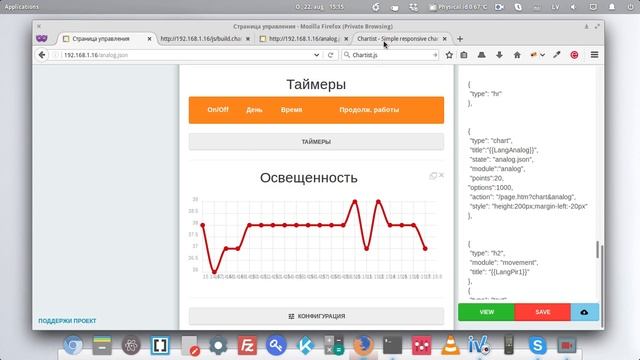The height and width of the screenshot is (360, 640).
Task: Click the green VIEW button
Action: (487, 312)
